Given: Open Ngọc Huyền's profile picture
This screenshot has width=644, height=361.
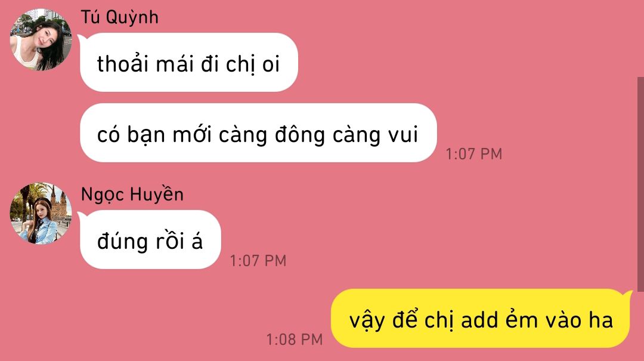Looking at the screenshot, I should [41, 214].
